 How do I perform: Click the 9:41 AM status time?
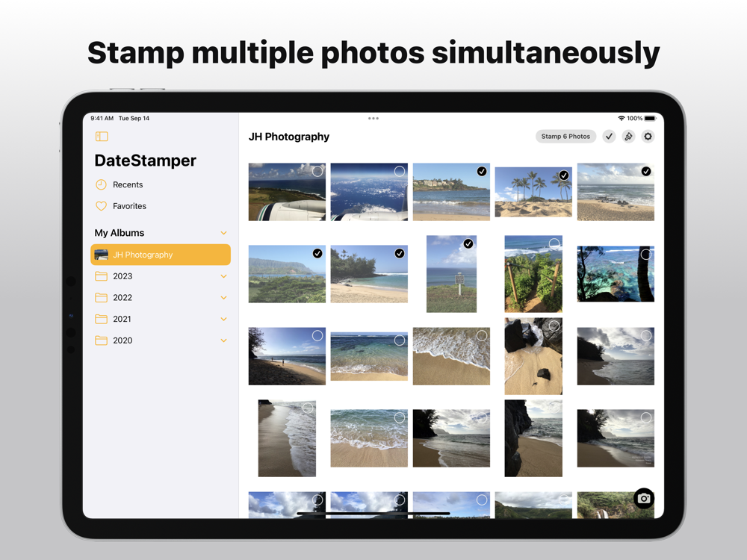(102, 118)
